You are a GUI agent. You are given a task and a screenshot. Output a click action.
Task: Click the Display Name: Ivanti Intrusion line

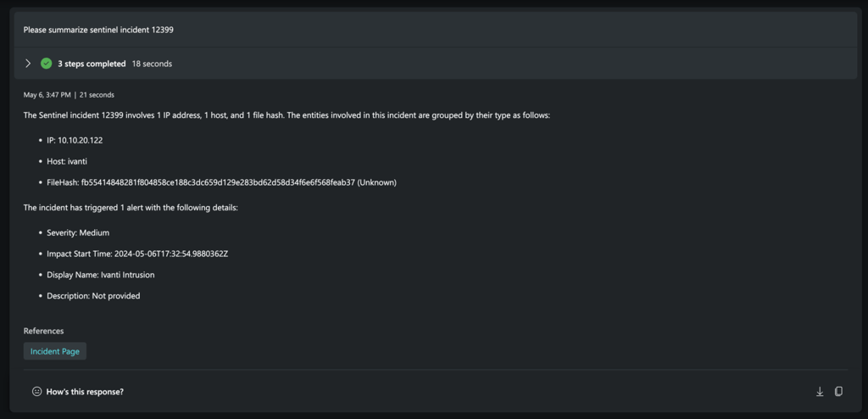point(100,275)
